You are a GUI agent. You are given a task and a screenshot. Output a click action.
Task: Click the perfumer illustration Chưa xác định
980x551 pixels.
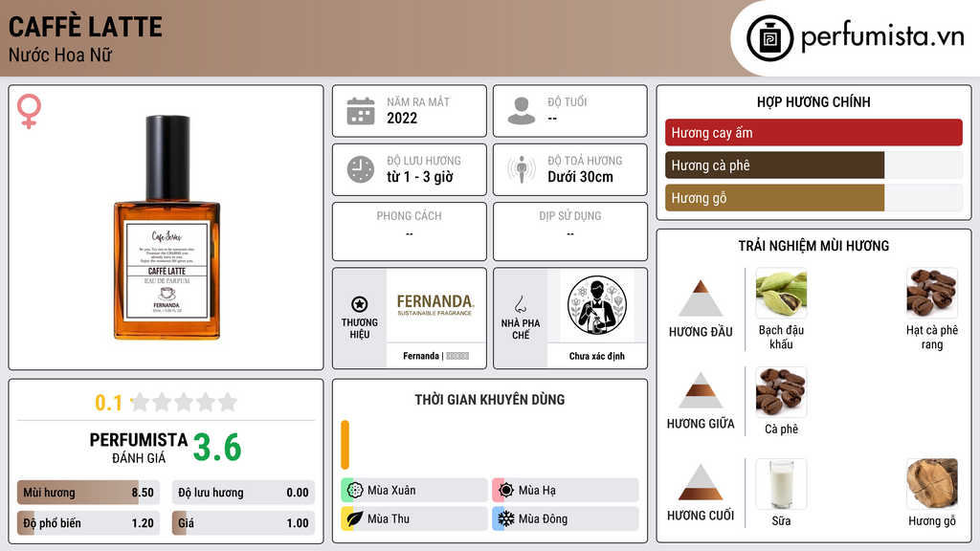(x=597, y=305)
